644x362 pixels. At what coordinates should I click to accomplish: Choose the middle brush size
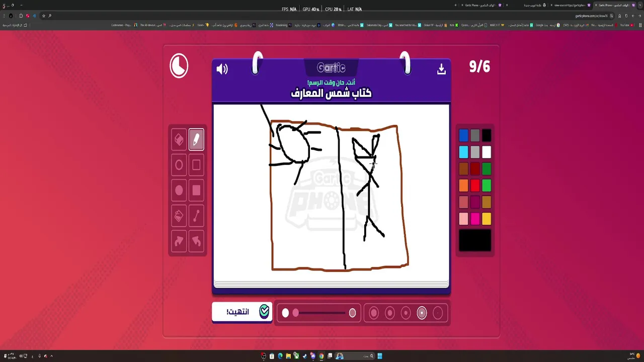406,313
